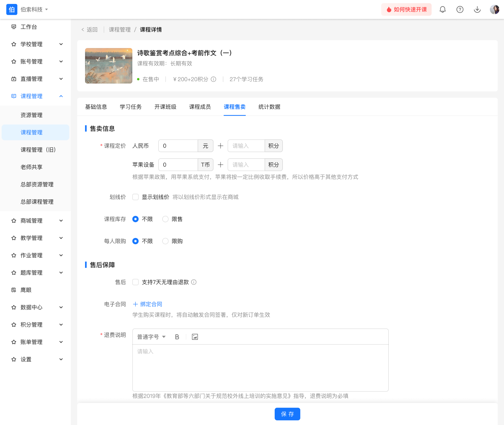Image resolution: width=504 pixels, height=425 pixels.
Task: Click the bold B icon in editor
Action: pyautogui.click(x=177, y=337)
